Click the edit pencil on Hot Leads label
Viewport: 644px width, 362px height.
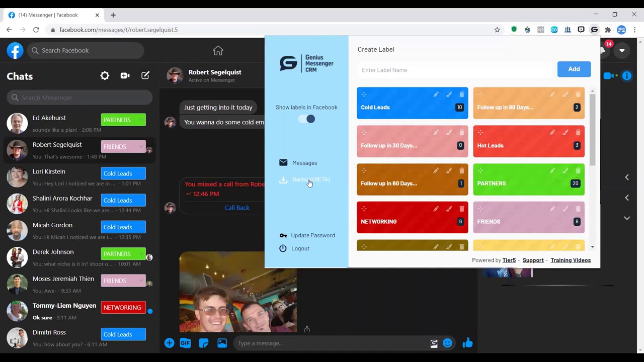[552, 133]
